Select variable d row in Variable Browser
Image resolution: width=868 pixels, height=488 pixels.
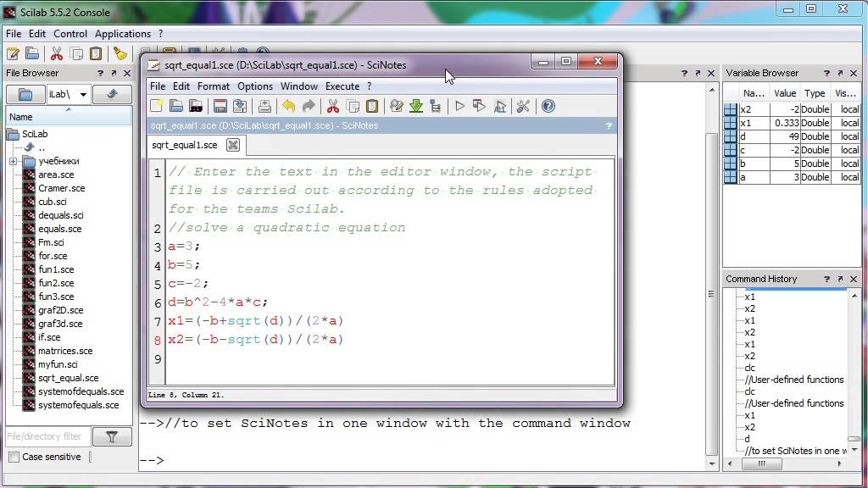793,136
